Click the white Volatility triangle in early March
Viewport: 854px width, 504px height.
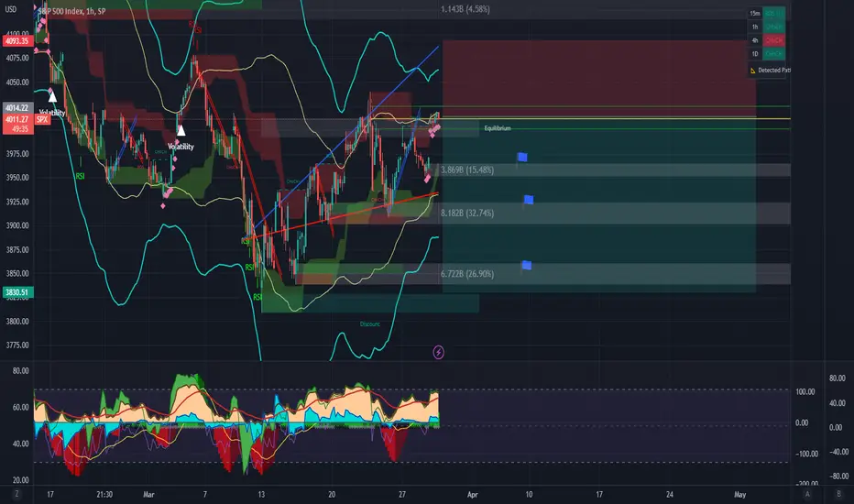click(x=181, y=131)
